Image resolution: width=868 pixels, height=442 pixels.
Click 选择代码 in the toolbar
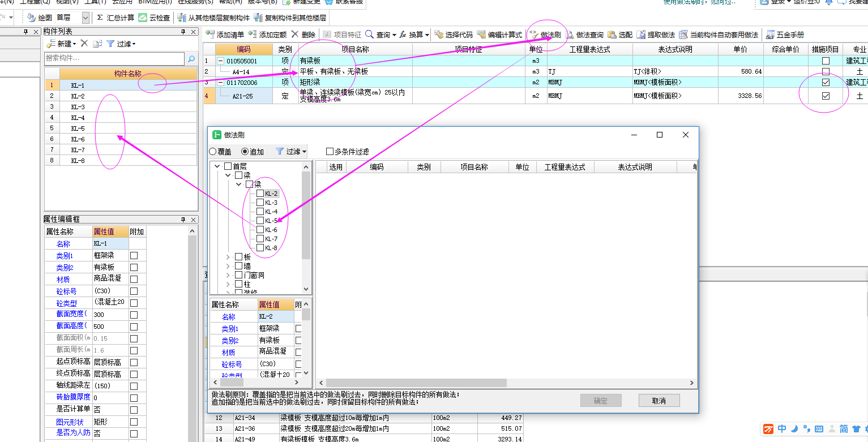click(x=454, y=35)
